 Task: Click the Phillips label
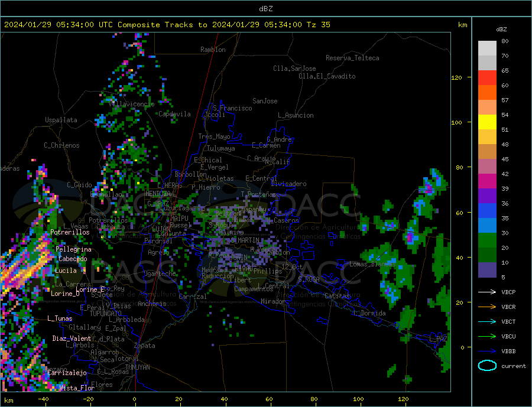click(x=268, y=271)
